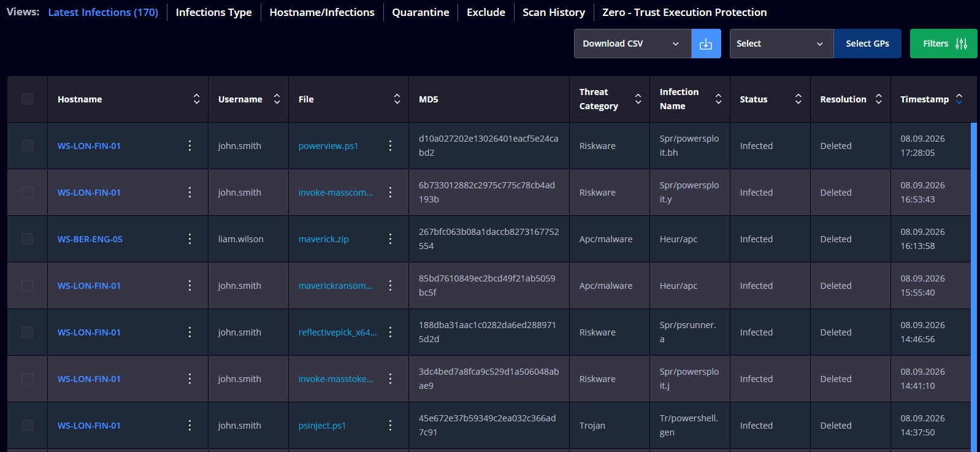
Task: Open file actions menu beside powerview.ps1
Action: coord(390,145)
